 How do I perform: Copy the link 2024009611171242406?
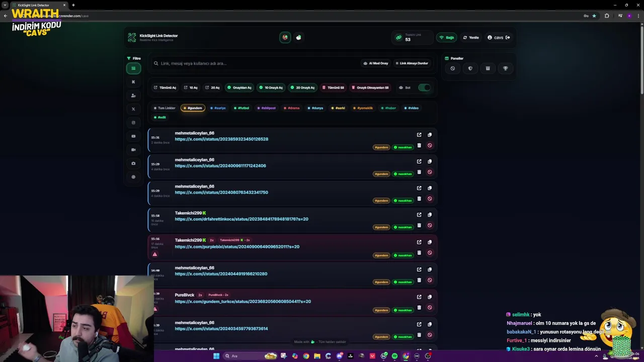430,161
